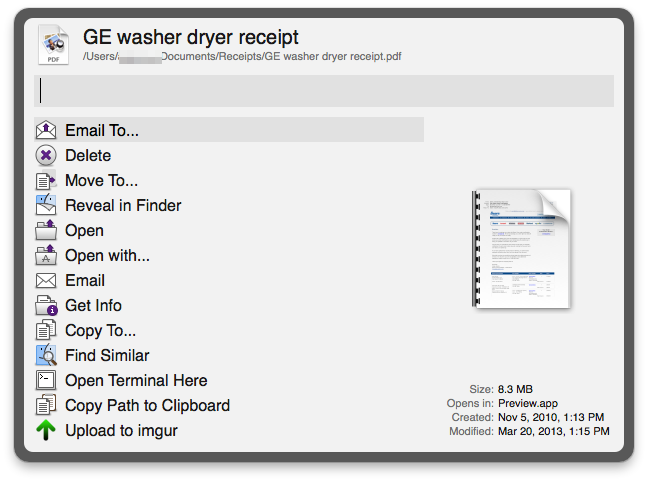Click Preview.app in Opens in row
The height and width of the screenshot is (482, 648).
528,403
